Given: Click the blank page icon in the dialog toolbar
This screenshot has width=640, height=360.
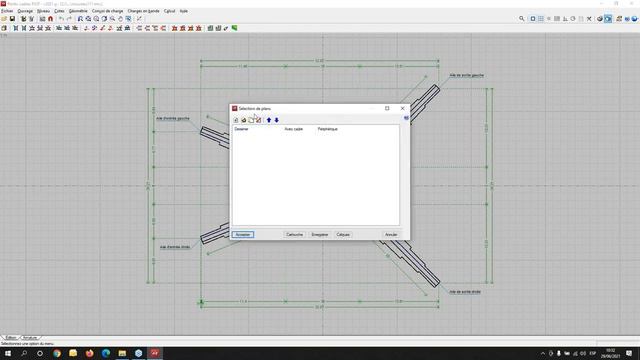Looking at the screenshot, I should [x=251, y=120].
